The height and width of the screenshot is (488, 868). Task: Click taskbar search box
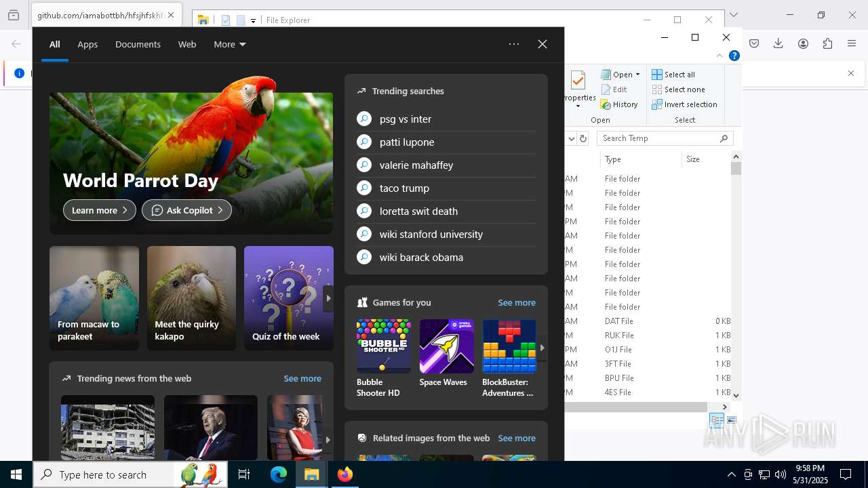131,474
